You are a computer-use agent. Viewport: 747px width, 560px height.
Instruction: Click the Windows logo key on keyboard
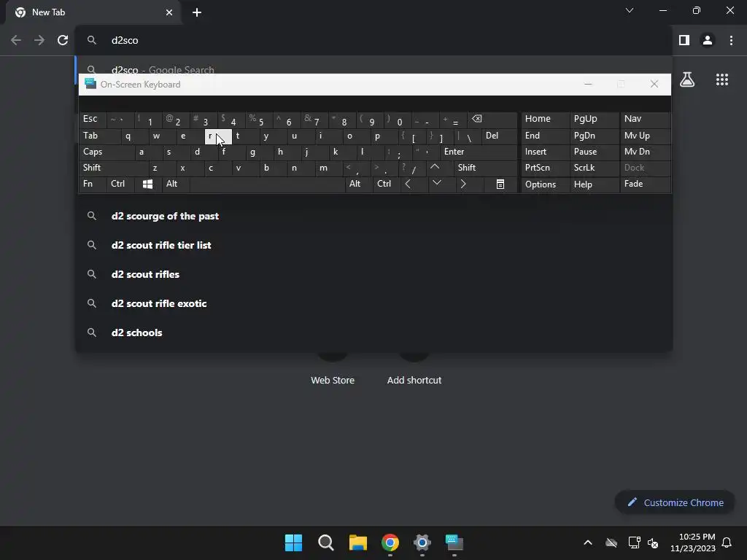click(147, 184)
